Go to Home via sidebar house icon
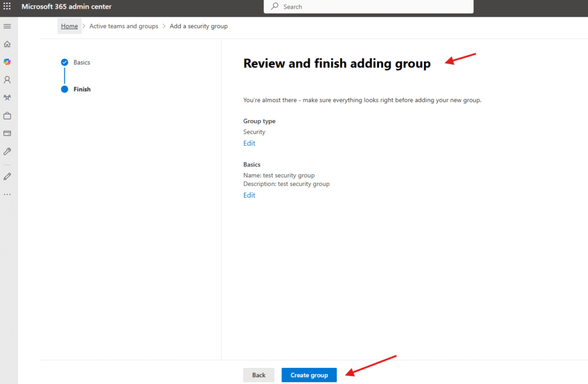Screen dimensions: 588x384 [x=7, y=44]
